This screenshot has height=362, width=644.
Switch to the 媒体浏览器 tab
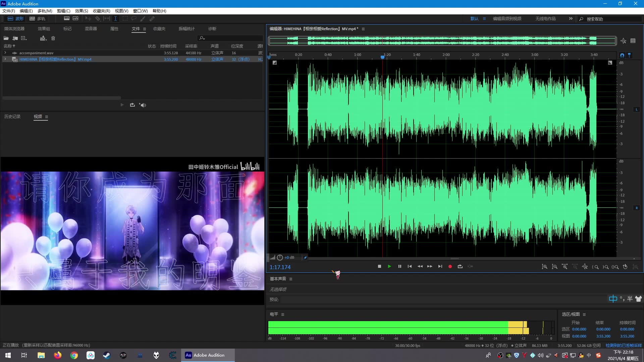[14, 29]
